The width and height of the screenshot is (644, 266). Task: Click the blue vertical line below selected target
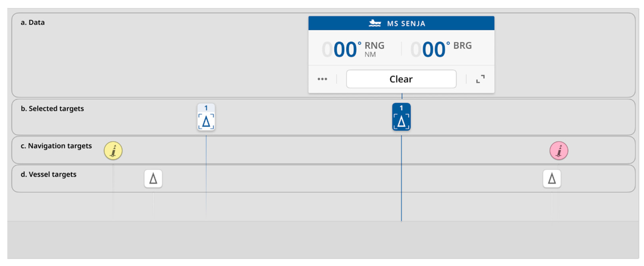click(x=401, y=190)
